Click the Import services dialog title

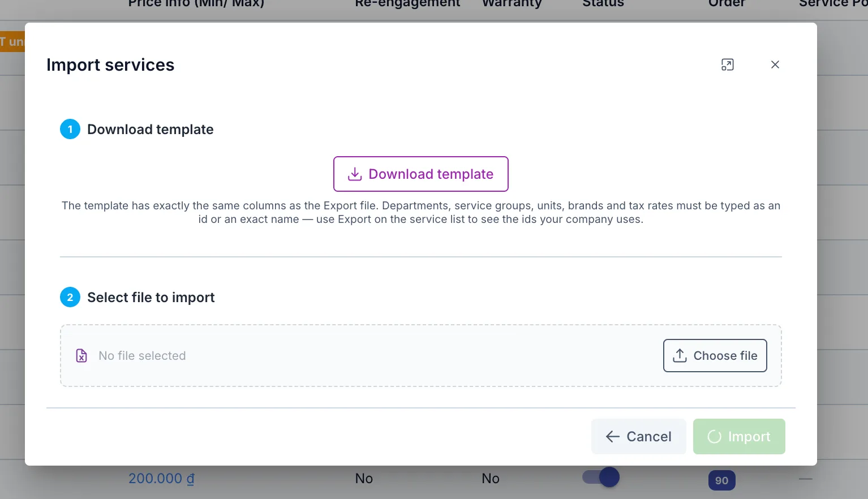110,65
